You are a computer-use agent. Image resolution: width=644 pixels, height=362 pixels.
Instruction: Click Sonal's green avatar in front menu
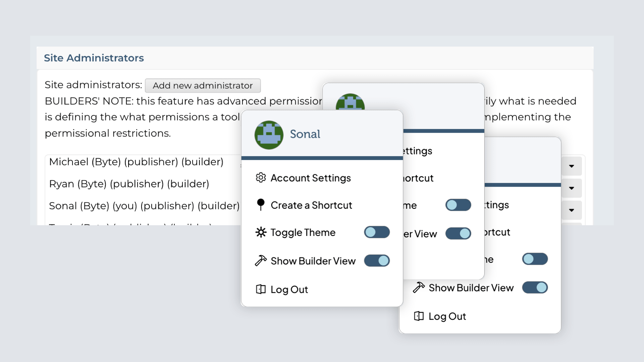coord(269,135)
